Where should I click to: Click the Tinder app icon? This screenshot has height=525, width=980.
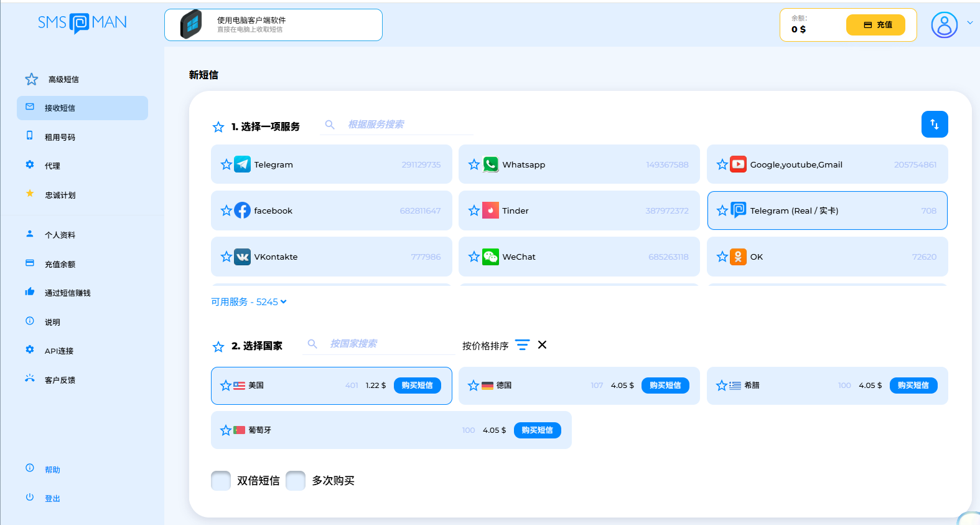coord(490,210)
